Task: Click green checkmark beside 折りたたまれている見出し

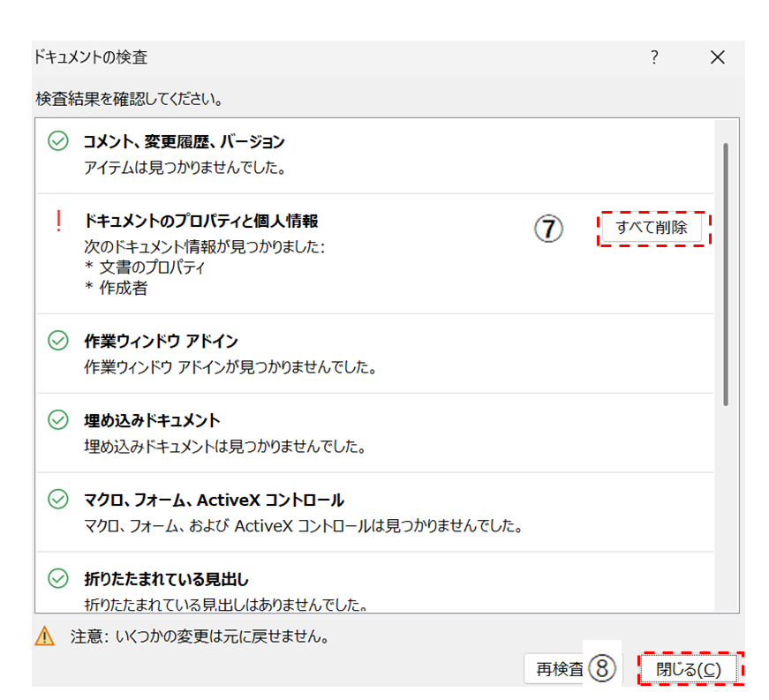Action: pyautogui.click(x=58, y=579)
